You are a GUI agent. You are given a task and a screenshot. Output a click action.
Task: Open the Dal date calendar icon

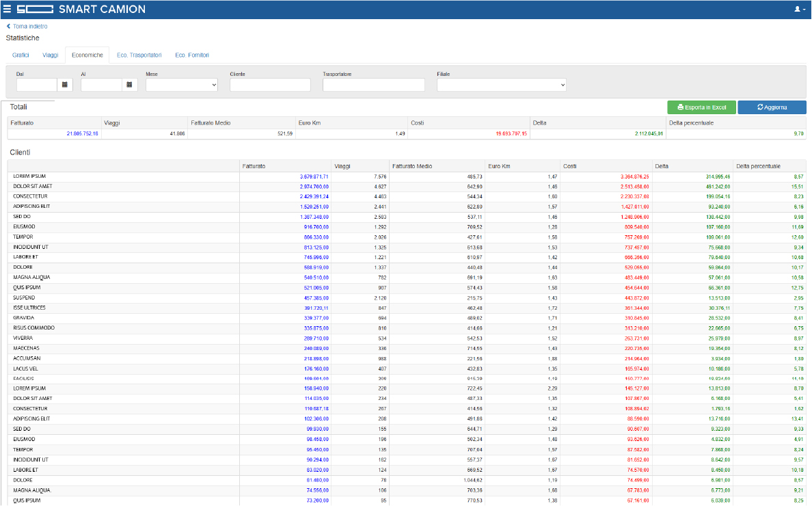coord(65,84)
